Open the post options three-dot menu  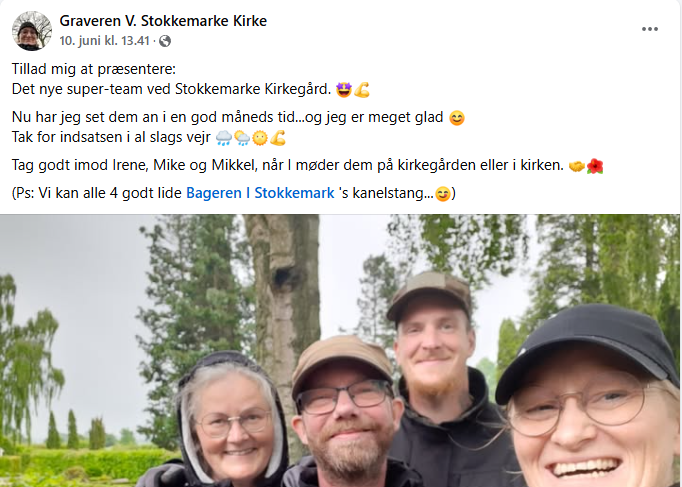[x=649, y=29]
